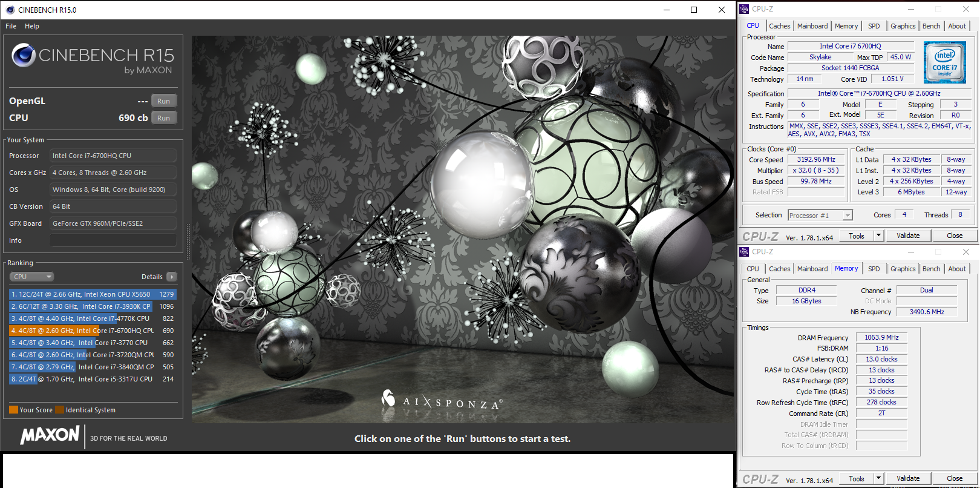
Task: Open the CPU ranking type dropdown
Action: [x=32, y=277]
